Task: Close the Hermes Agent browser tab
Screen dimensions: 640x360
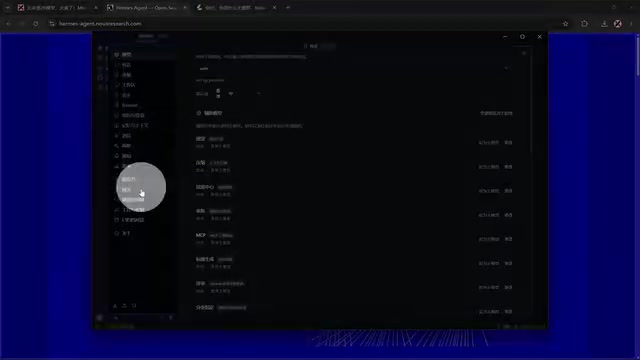Action: (185, 7)
